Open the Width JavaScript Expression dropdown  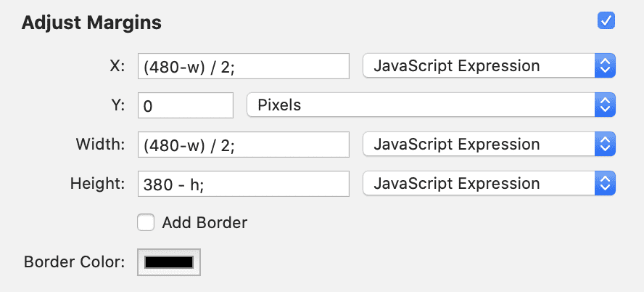coord(479,145)
